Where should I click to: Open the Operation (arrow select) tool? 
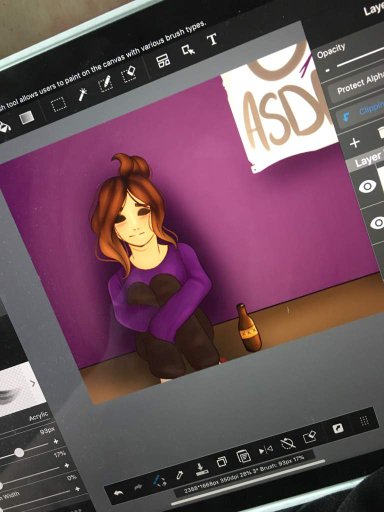pyautogui.click(x=188, y=50)
